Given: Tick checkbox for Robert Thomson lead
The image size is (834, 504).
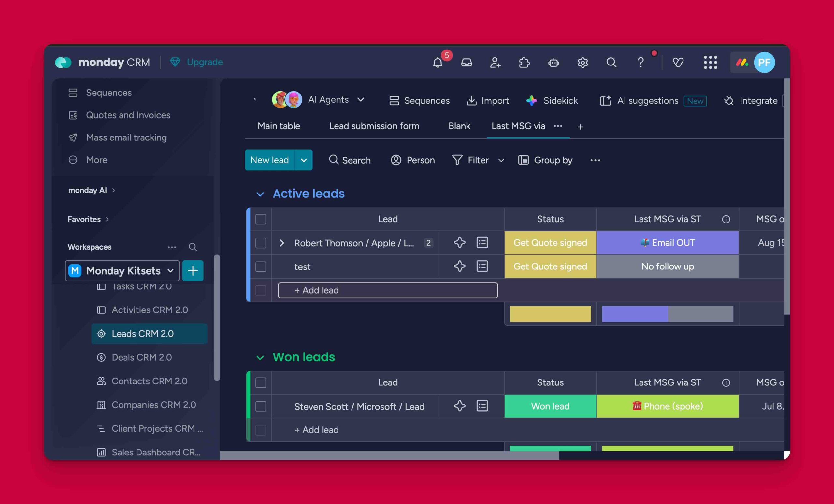Looking at the screenshot, I should click(x=261, y=243).
